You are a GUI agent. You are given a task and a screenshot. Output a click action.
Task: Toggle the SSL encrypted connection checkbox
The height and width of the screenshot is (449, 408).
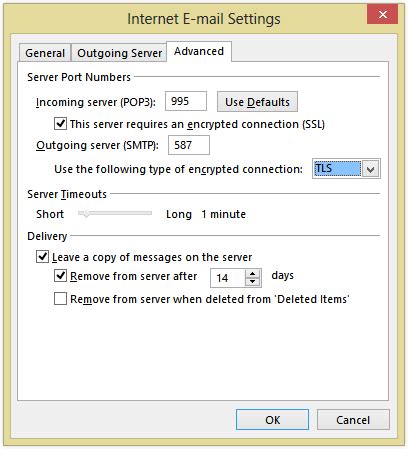[60, 124]
